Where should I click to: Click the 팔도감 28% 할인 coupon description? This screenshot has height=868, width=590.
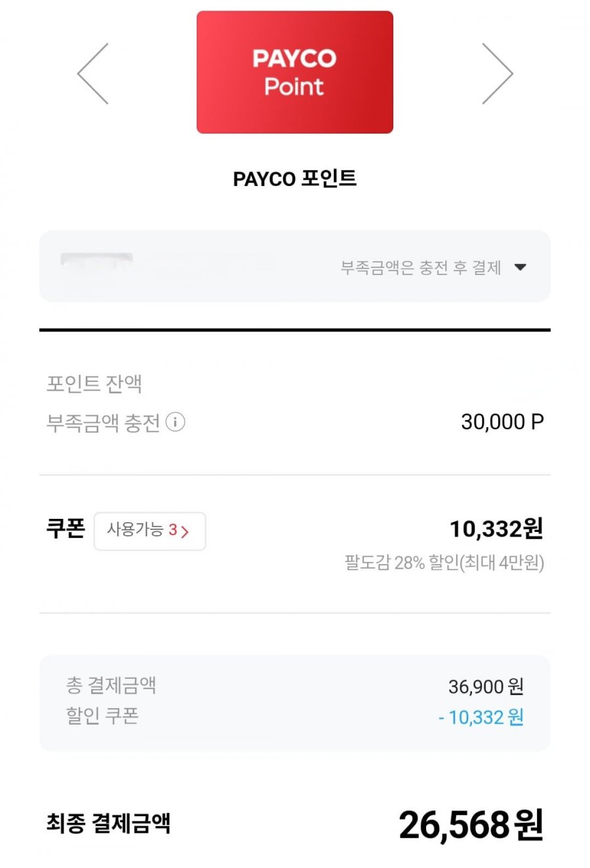(x=444, y=563)
